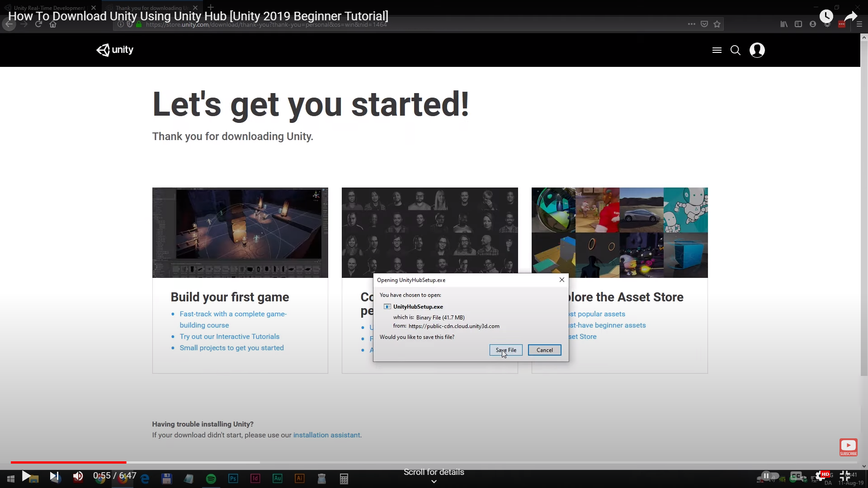Toggle closed captions on the video

coord(796,476)
